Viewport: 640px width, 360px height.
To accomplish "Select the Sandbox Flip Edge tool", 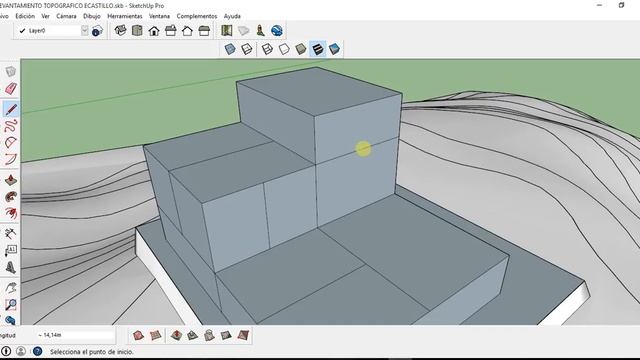I will point(243,336).
